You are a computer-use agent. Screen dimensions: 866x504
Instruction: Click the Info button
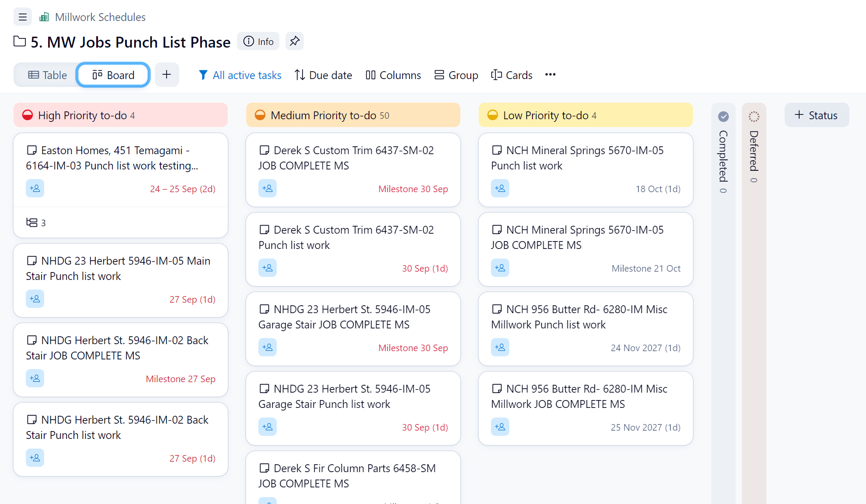coord(258,41)
